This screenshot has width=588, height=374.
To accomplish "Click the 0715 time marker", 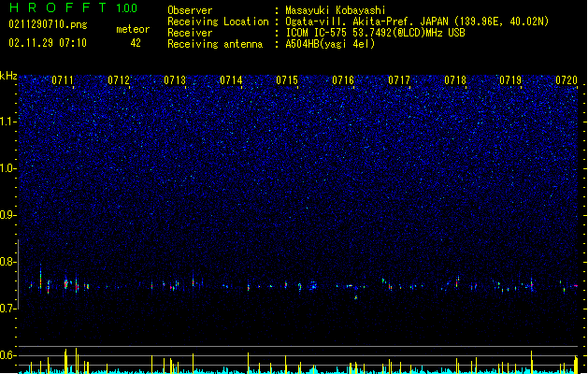I will 287,80.
